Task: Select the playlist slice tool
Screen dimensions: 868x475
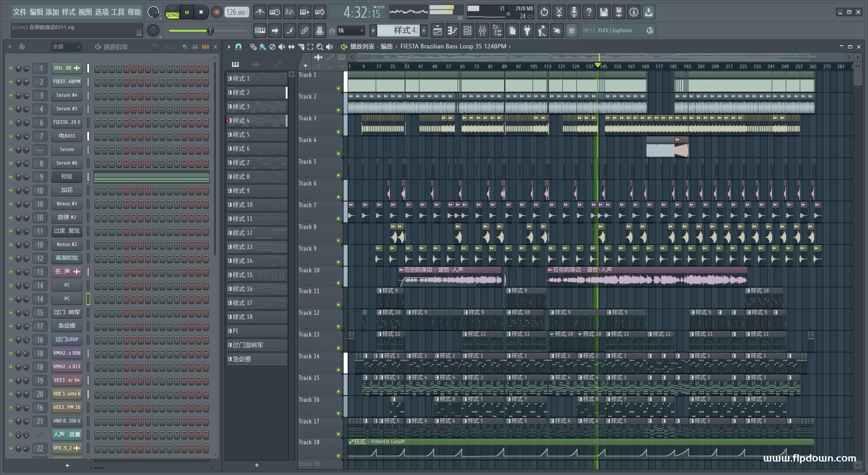Action: pyautogui.click(x=301, y=47)
